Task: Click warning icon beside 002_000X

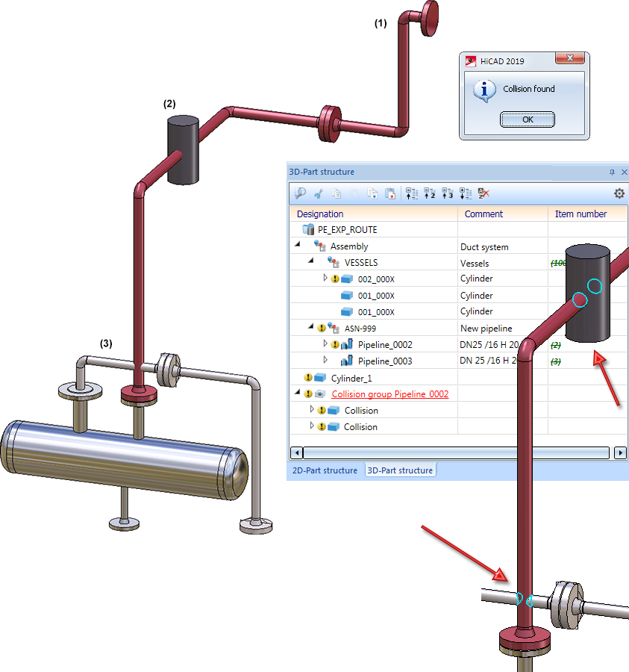Action: (x=335, y=279)
